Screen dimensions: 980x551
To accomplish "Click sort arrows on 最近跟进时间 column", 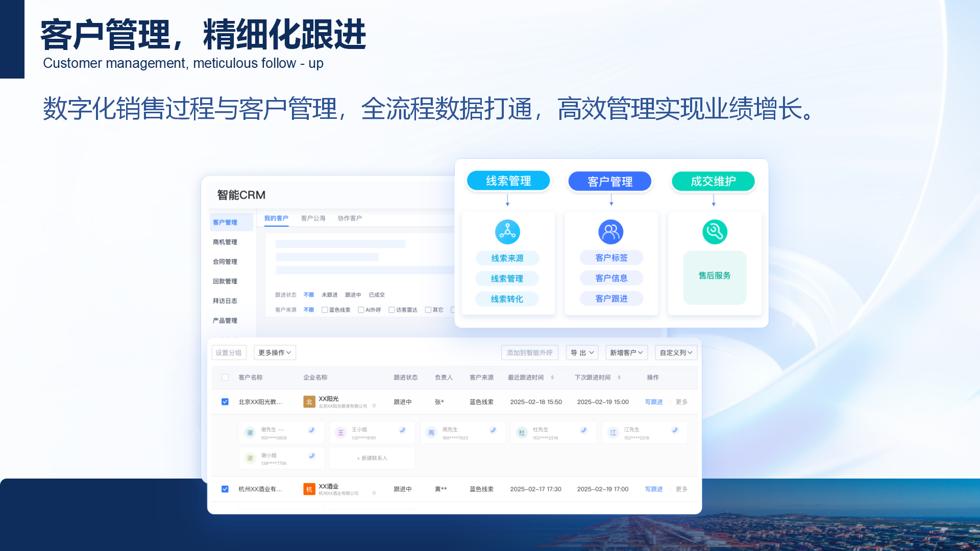I will (552, 378).
